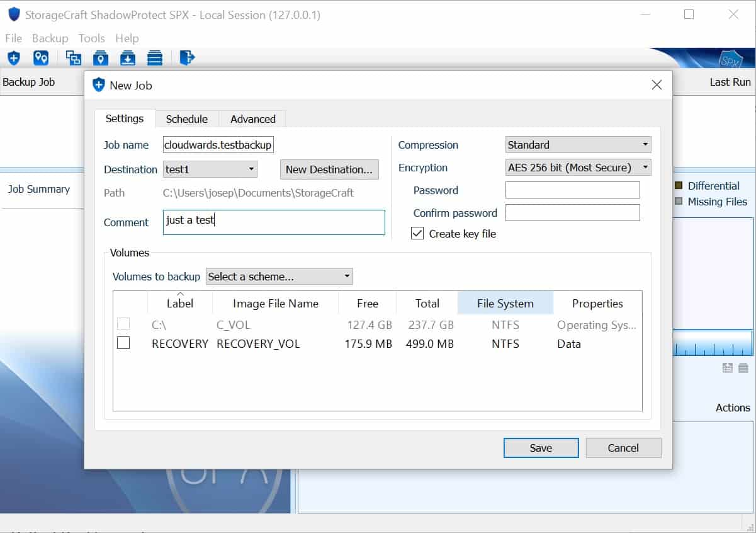Viewport: 756px width, 533px height.
Task: Click the Operating Sys... properties cell
Action: pyautogui.click(x=597, y=325)
